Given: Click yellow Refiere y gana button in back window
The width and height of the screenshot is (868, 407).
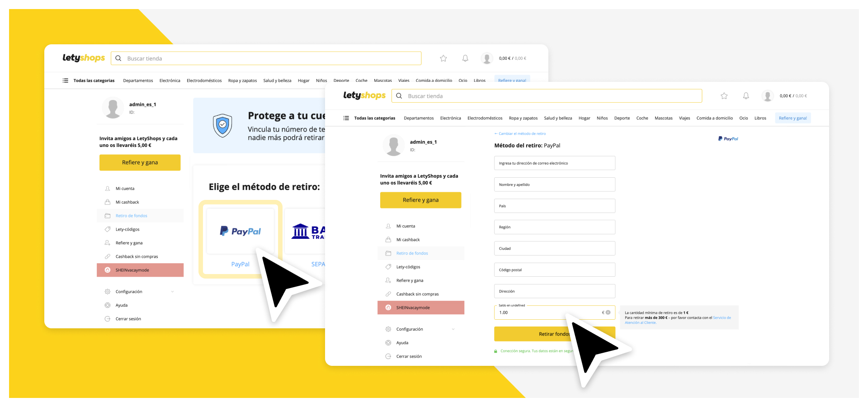Looking at the screenshot, I should 140,162.
